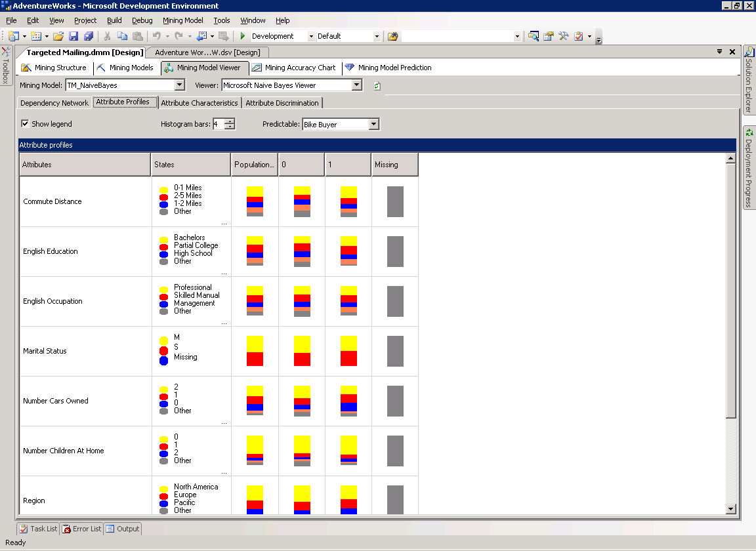
Task: Save the current file with the floppy icon
Action: click(x=73, y=36)
